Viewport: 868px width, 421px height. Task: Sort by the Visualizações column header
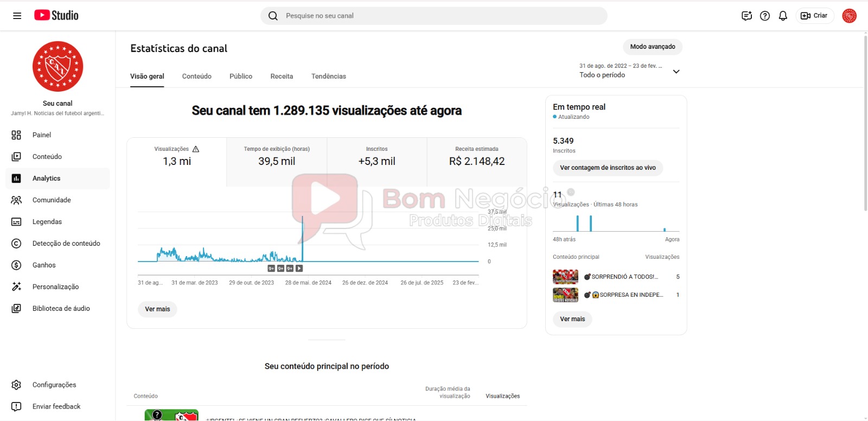pos(502,396)
